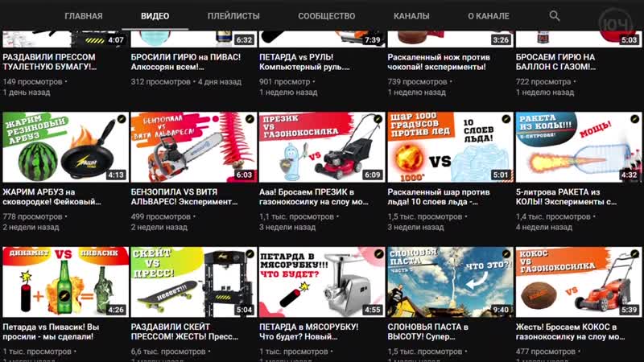Switch to the ПЛЕЙЛИСТЫ tab
The image size is (644, 362).
pyautogui.click(x=233, y=16)
